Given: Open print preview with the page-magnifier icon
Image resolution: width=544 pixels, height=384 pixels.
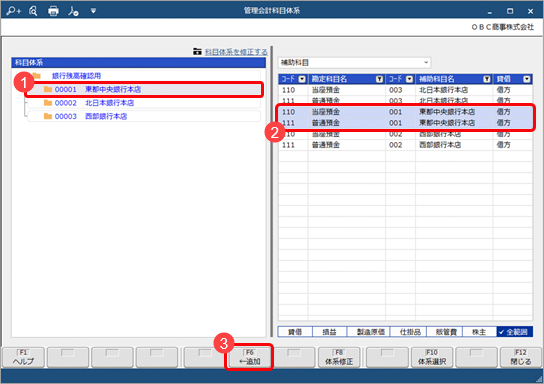Looking at the screenshot, I should (33, 11).
